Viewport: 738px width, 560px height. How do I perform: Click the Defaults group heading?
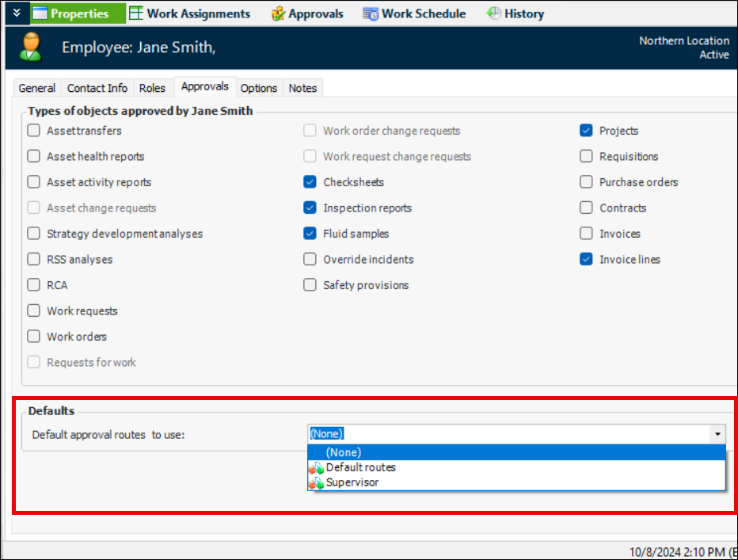coord(51,411)
